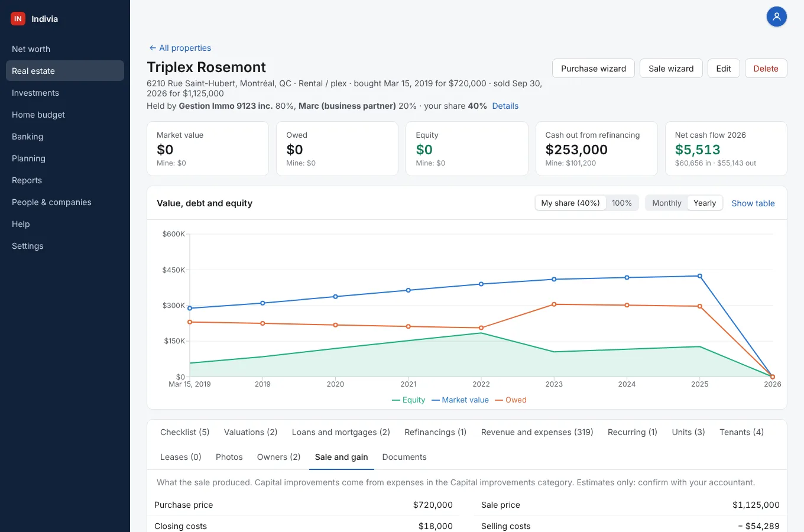Open the Leases (0) tab
The image size is (804, 532).
181,457
